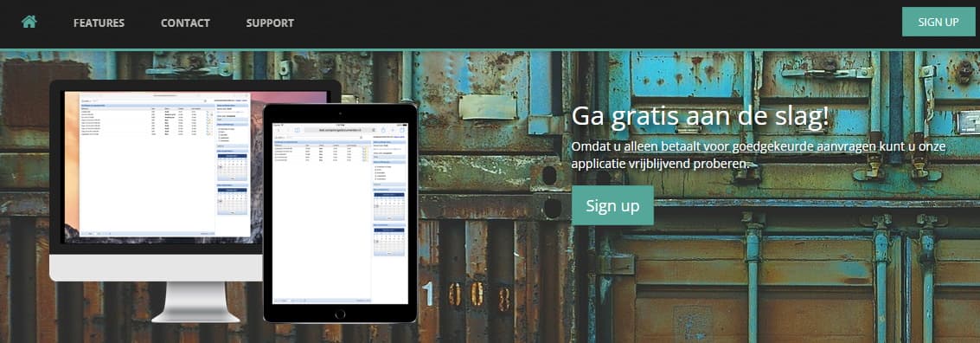The height and width of the screenshot is (343, 980).
Task: Open the CONTACT menu item
Action: click(x=185, y=23)
